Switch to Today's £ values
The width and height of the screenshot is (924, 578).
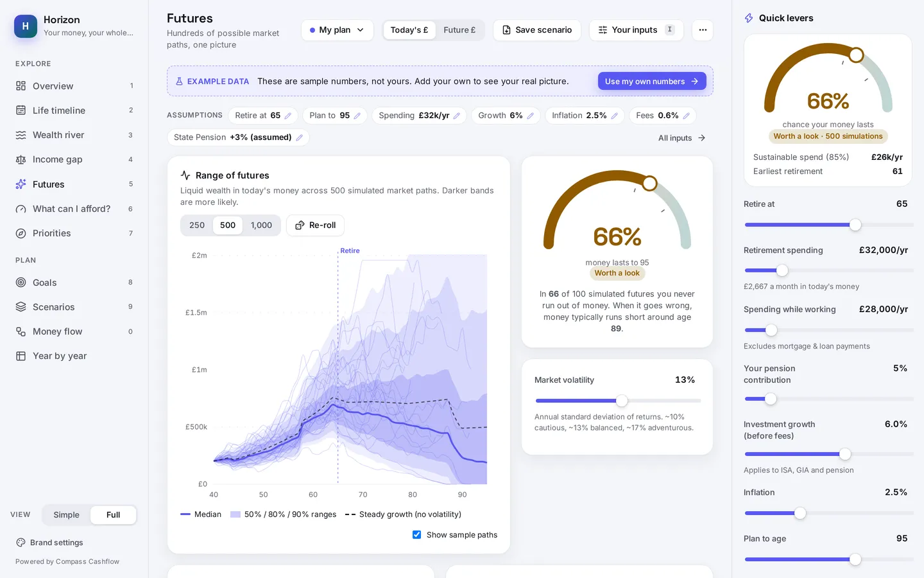point(409,30)
